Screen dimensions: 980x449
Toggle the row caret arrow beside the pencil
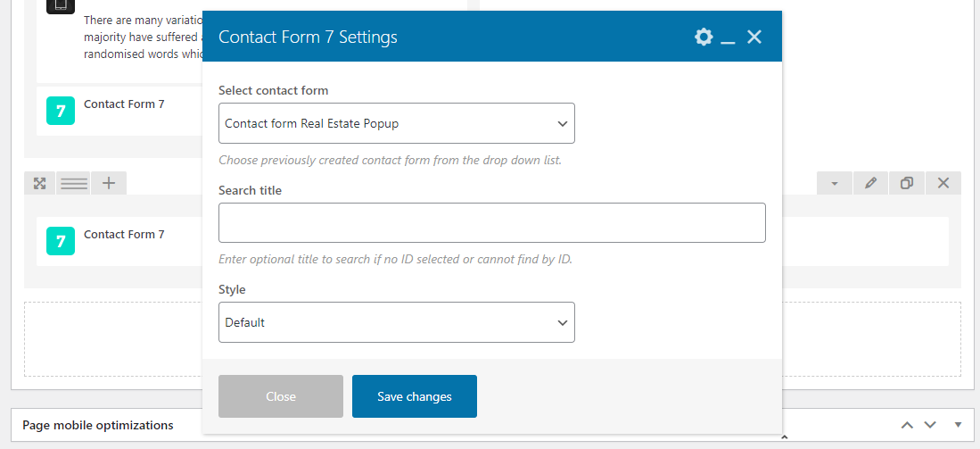point(835,183)
